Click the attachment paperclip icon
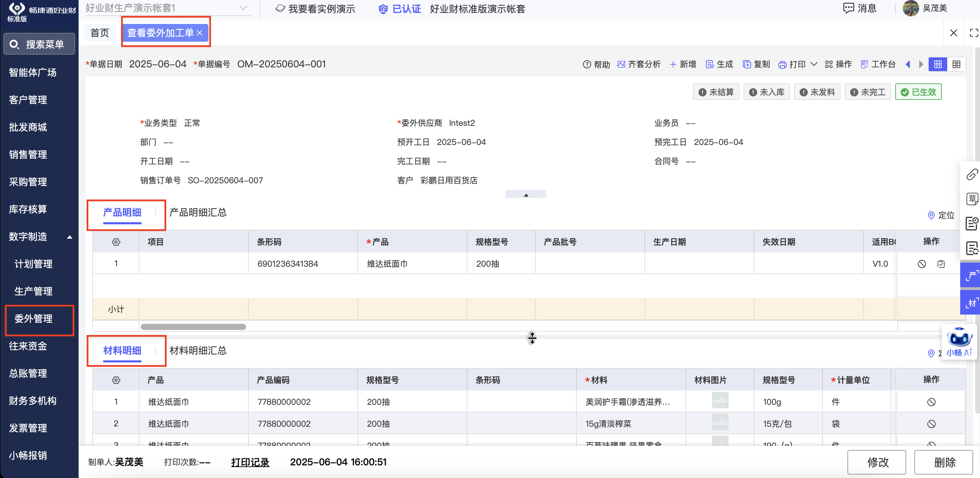980x478 pixels. point(972,175)
